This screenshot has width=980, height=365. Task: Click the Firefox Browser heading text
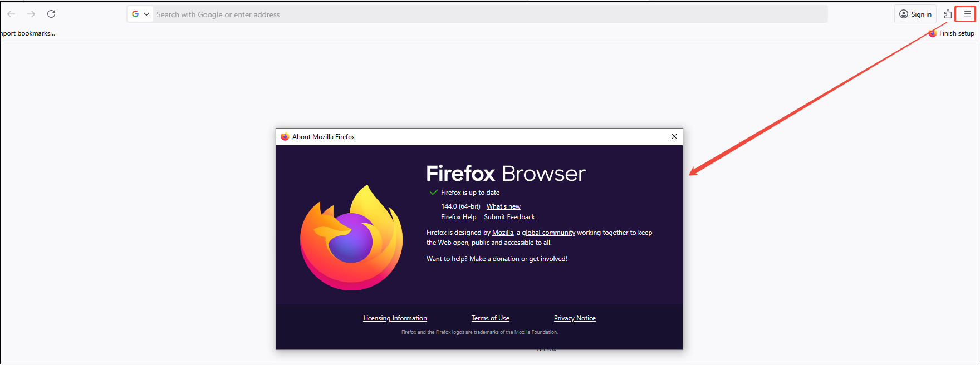point(506,174)
